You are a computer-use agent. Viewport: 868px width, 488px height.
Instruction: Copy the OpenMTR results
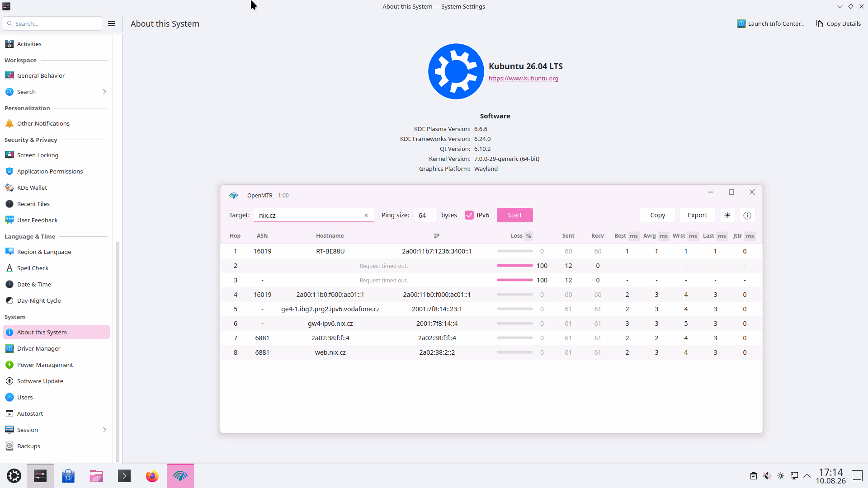(x=658, y=215)
